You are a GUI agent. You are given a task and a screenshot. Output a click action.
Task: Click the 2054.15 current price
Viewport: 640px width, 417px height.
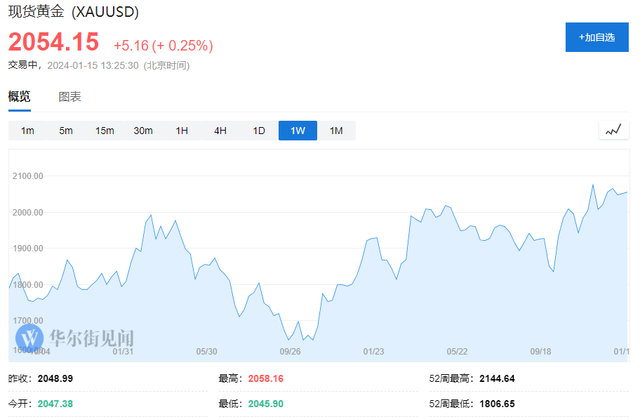click(55, 42)
